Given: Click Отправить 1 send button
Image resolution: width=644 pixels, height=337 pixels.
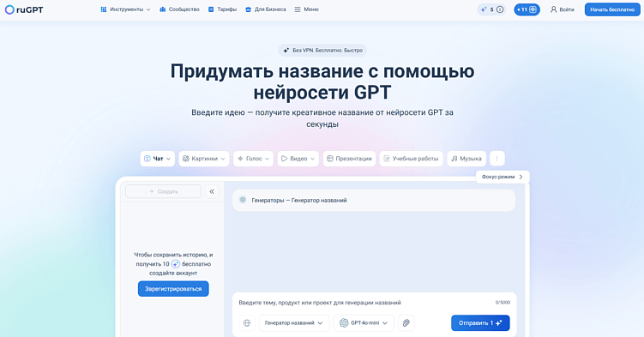Looking at the screenshot, I should (480, 323).
